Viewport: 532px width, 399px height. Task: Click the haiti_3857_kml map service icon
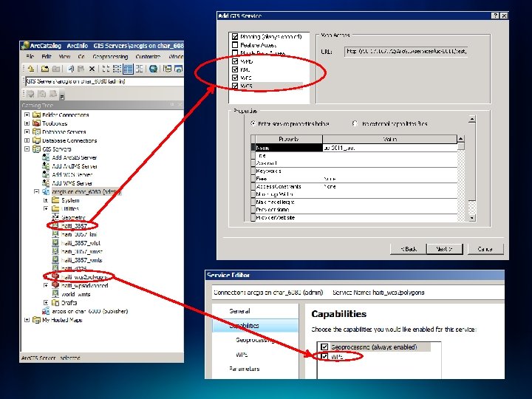(55, 234)
